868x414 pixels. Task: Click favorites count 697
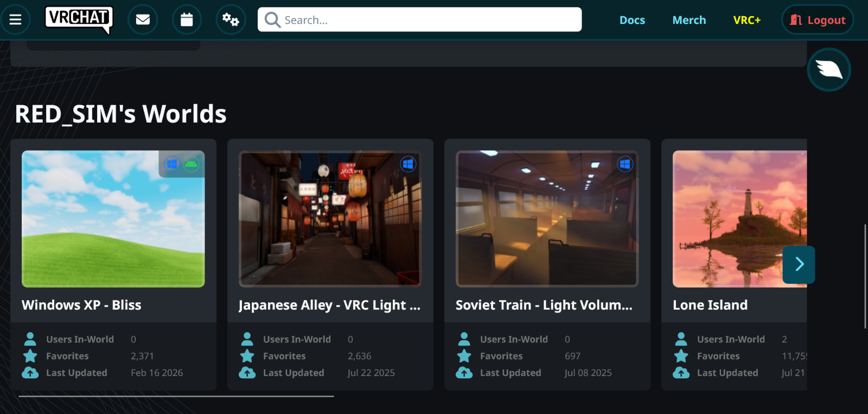[x=572, y=356]
